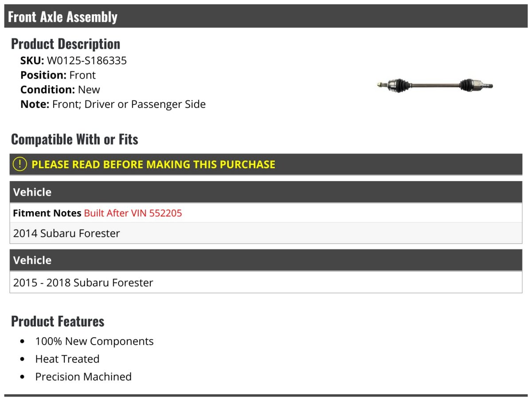Screen dimensions: 532x401
Task: Click the Heat Treated bullet item
Action: [x=67, y=359]
